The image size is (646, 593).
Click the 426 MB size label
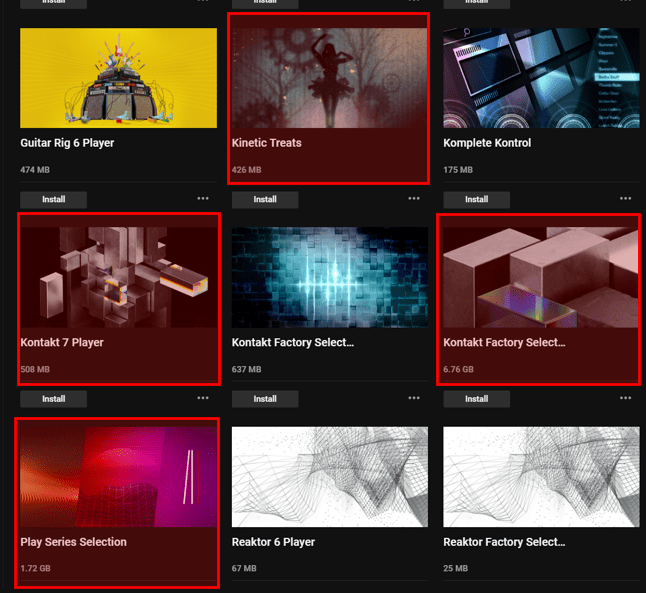click(x=246, y=170)
